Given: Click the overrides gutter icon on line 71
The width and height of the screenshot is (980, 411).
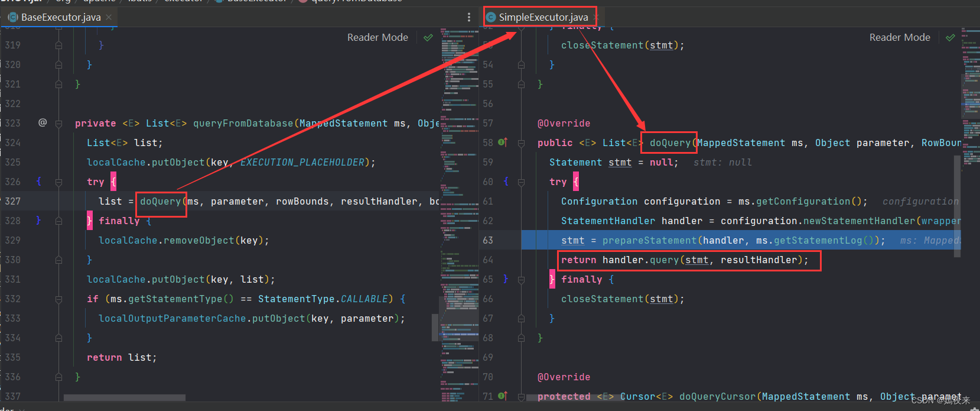Looking at the screenshot, I should (x=503, y=396).
